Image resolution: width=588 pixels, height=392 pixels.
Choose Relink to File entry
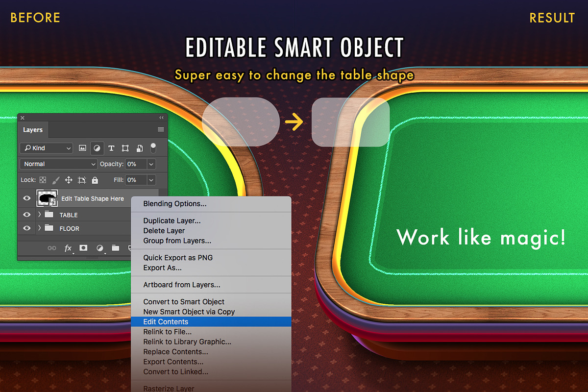pyautogui.click(x=211, y=332)
